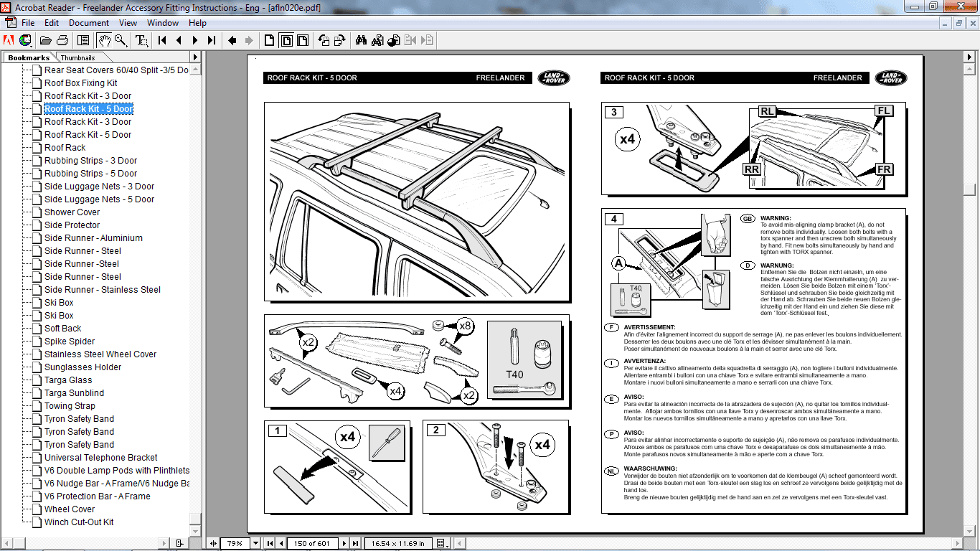This screenshot has width=980, height=551.
Task: Open the web browser toolbar icon
Action: point(26,40)
